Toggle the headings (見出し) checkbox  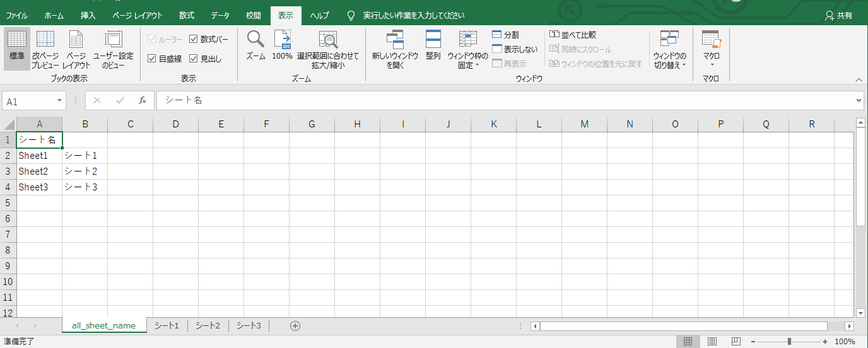(x=194, y=59)
